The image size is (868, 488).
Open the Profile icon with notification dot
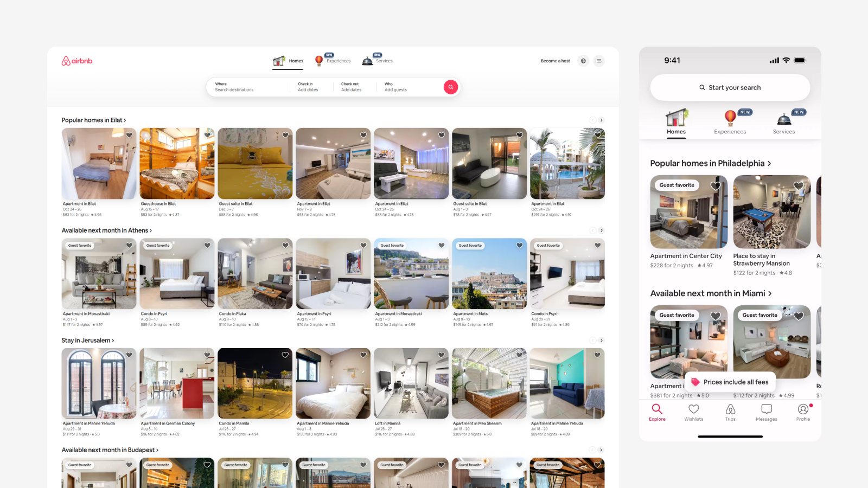(x=802, y=412)
